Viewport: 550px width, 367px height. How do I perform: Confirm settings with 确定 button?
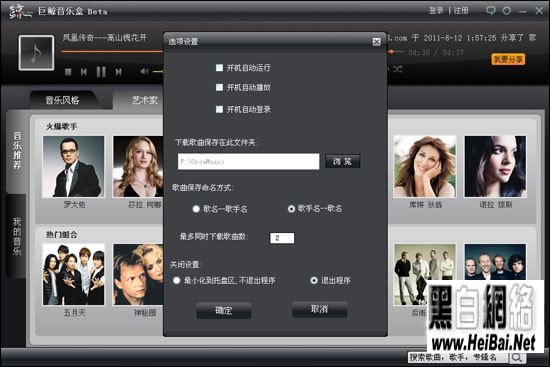pyautogui.click(x=224, y=311)
